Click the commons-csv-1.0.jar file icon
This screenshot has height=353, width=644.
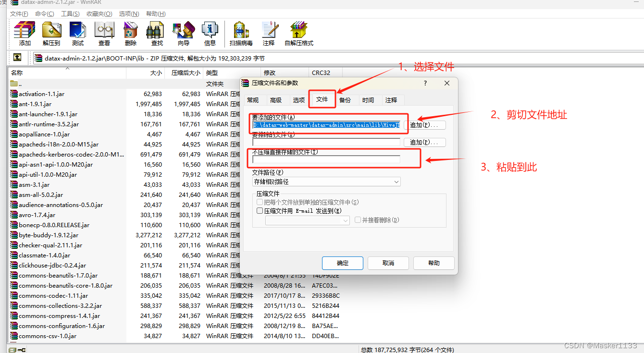point(14,336)
